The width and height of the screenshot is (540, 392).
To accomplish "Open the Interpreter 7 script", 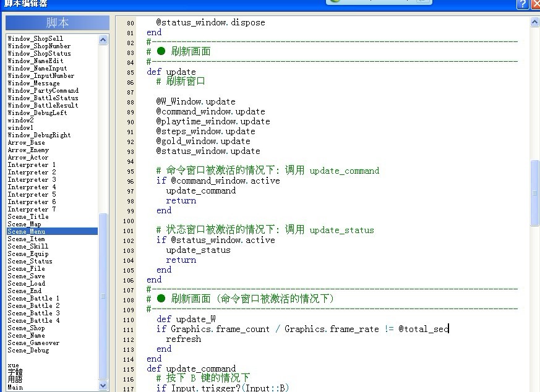I will click(32, 210).
